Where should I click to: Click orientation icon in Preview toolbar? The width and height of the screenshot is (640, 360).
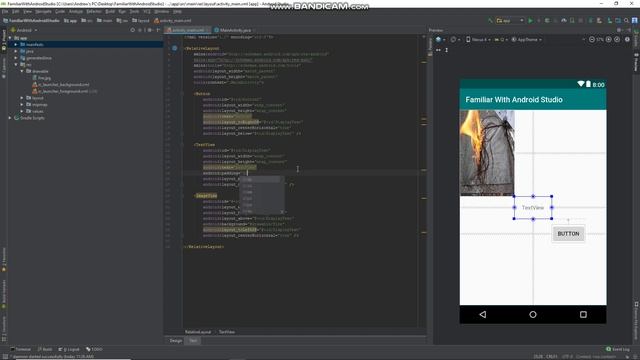[x=454, y=40]
